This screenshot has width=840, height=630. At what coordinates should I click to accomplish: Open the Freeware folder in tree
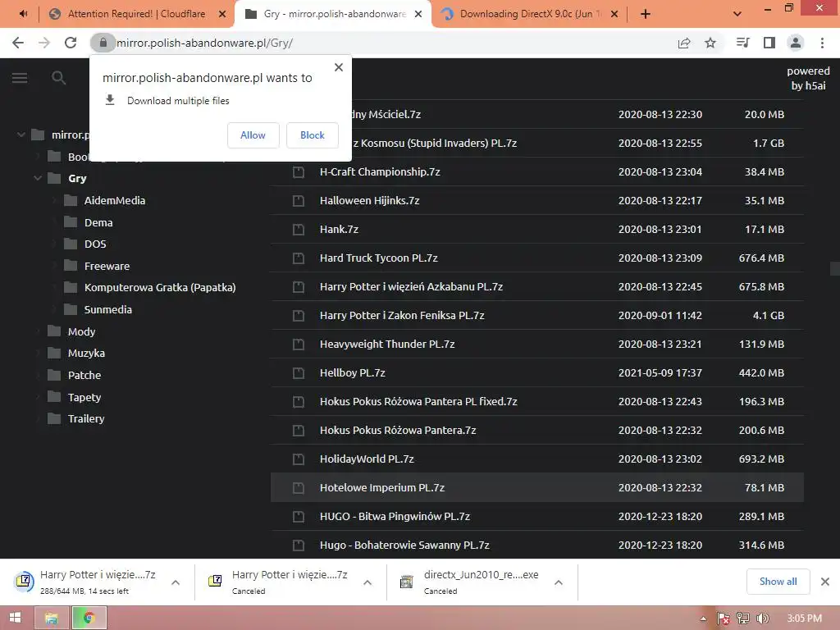[x=107, y=266]
